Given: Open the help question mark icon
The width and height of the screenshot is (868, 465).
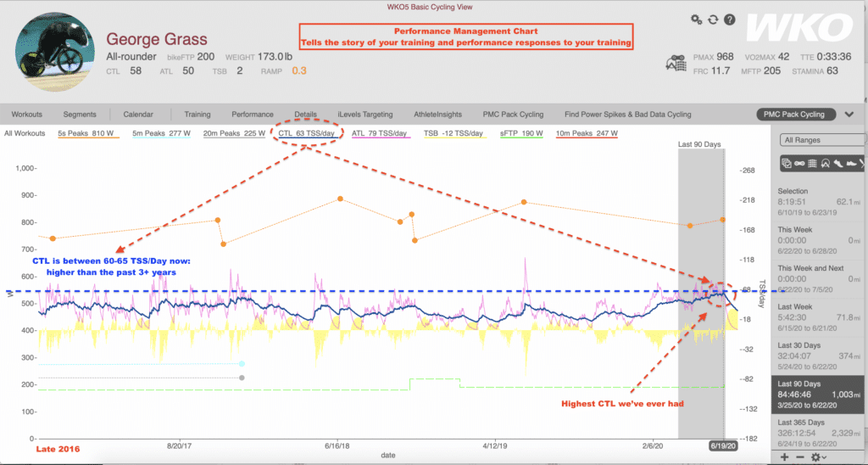Looking at the screenshot, I should coord(730,20).
